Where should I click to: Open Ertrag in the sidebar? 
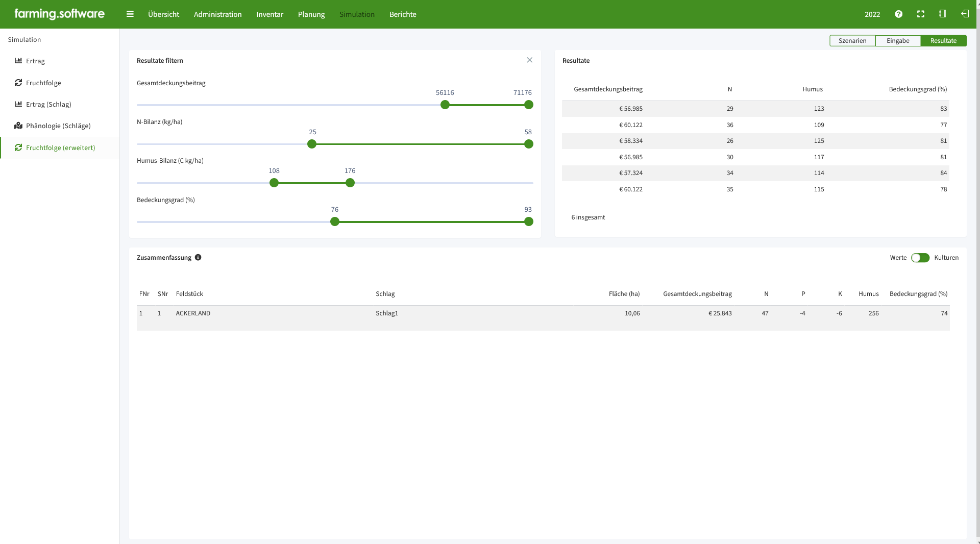tap(59, 61)
